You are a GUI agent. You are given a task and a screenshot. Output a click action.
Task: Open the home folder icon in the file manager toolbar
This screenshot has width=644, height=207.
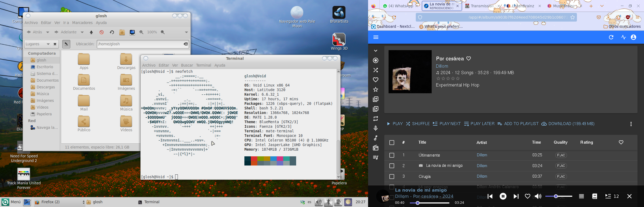[x=122, y=32]
